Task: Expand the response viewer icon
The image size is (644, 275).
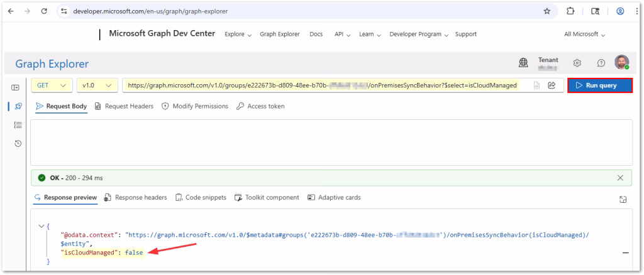Action: pyautogui.click(x=623, y=198)
